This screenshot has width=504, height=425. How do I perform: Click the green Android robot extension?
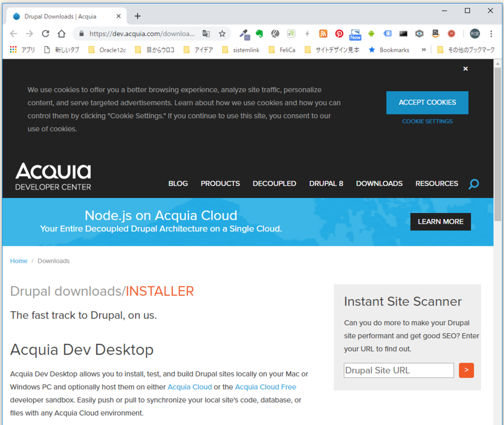point(371,34)
